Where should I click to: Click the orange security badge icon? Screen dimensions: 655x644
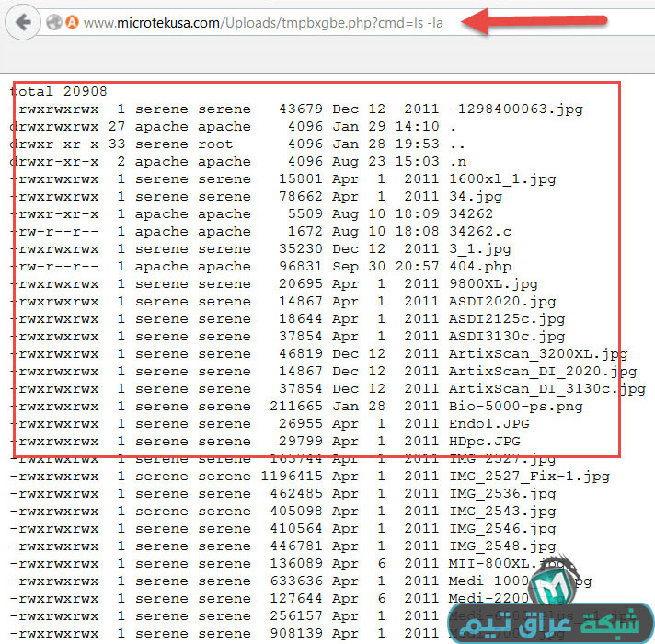73,22
